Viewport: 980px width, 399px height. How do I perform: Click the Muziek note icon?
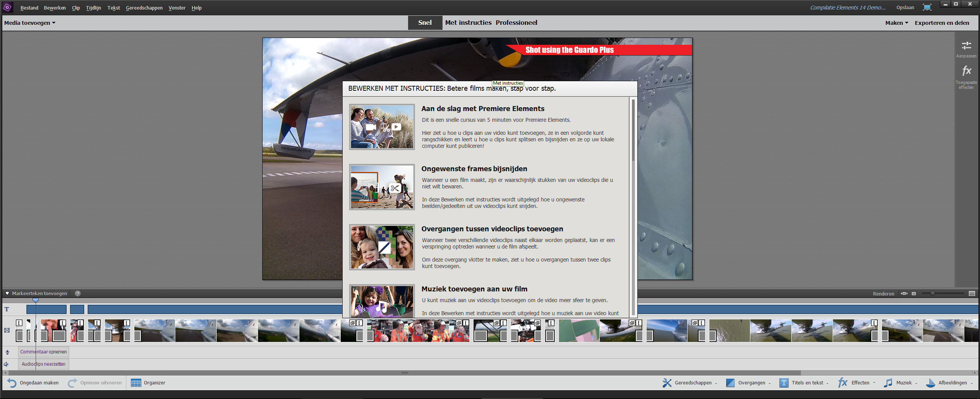point(888,383)
